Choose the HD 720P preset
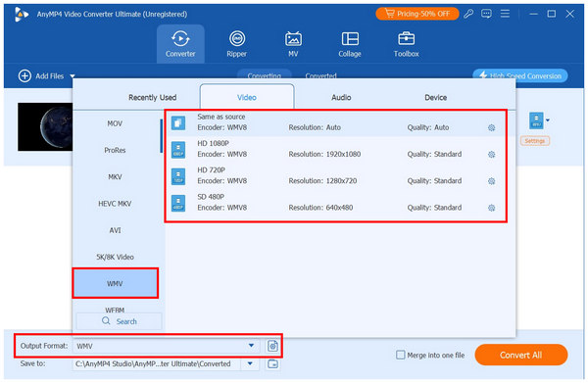This screenshot has width=588, height=383. (x=335, y=176)
